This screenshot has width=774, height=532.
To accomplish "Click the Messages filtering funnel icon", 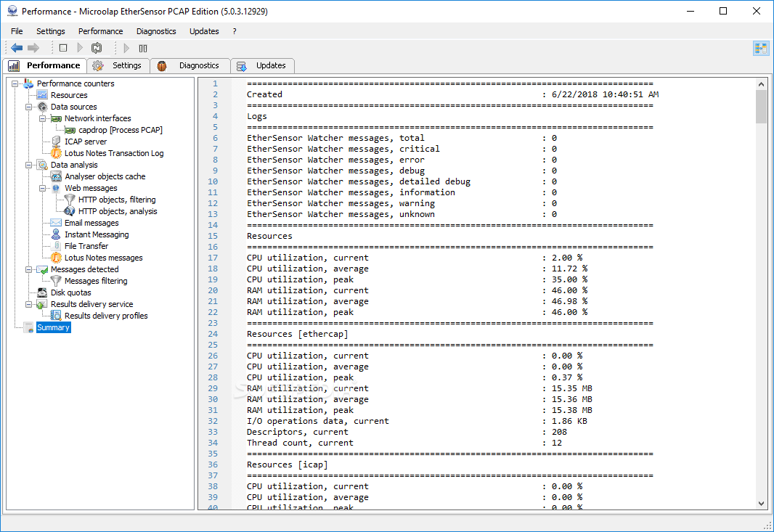I will [x=57, y=281].
